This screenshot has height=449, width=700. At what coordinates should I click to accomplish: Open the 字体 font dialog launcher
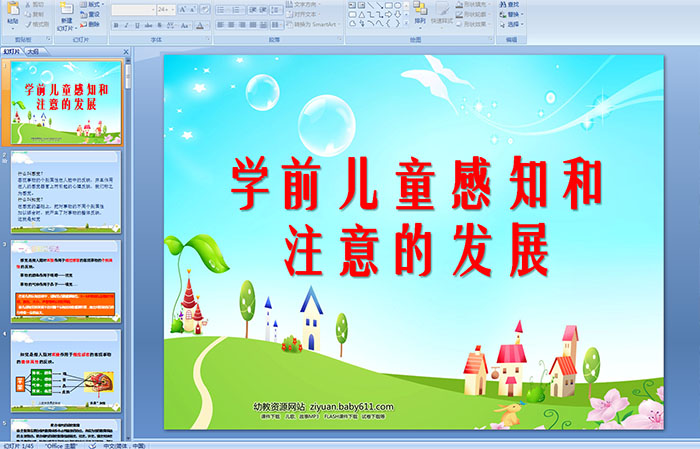click(208, 39)
